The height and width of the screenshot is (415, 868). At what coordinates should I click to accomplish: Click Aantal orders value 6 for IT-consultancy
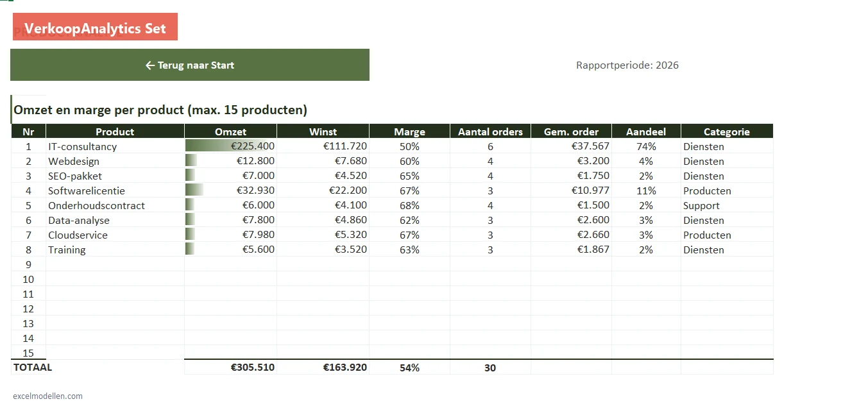[490, 146]
